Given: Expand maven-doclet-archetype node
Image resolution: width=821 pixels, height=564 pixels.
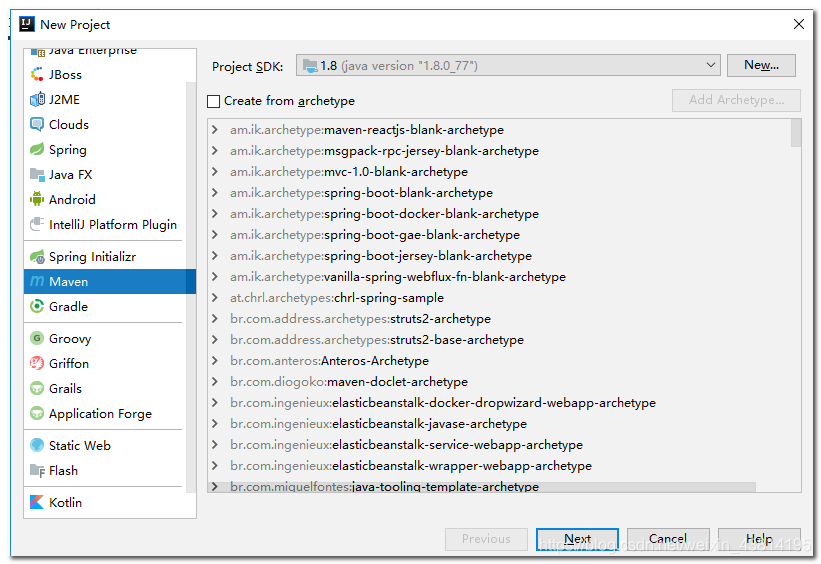Looking at the screenshot, I should 215,381.
